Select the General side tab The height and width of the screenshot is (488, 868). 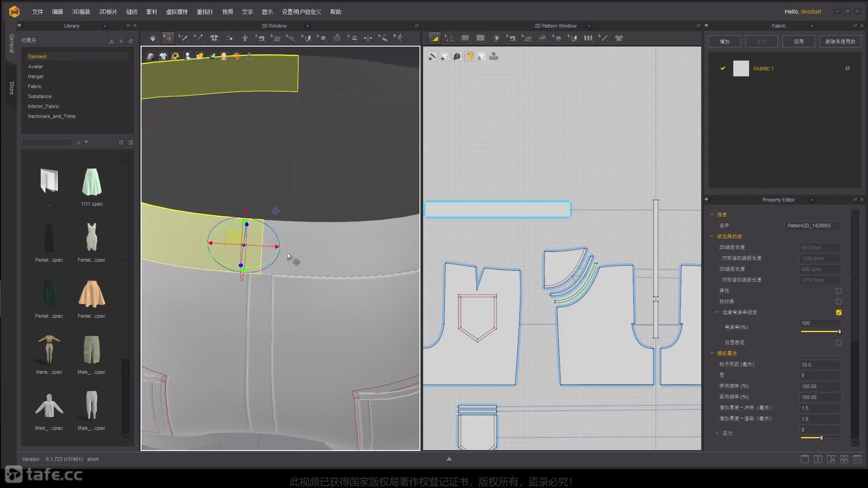coord(12,43)
